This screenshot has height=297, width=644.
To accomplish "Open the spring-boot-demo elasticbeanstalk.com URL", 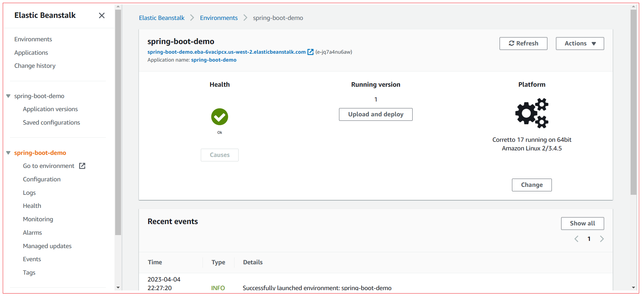I will [x=227, y=52].
